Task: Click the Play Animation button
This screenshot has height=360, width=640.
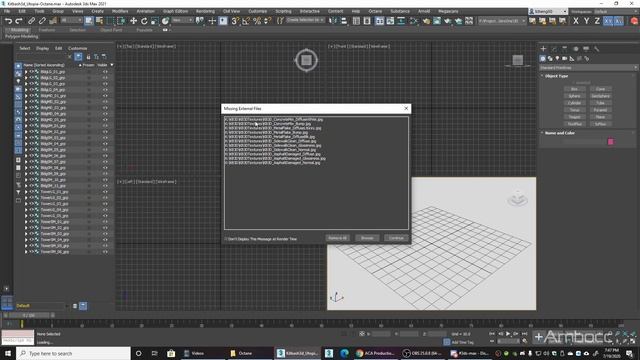Action: tap(508, 334)
